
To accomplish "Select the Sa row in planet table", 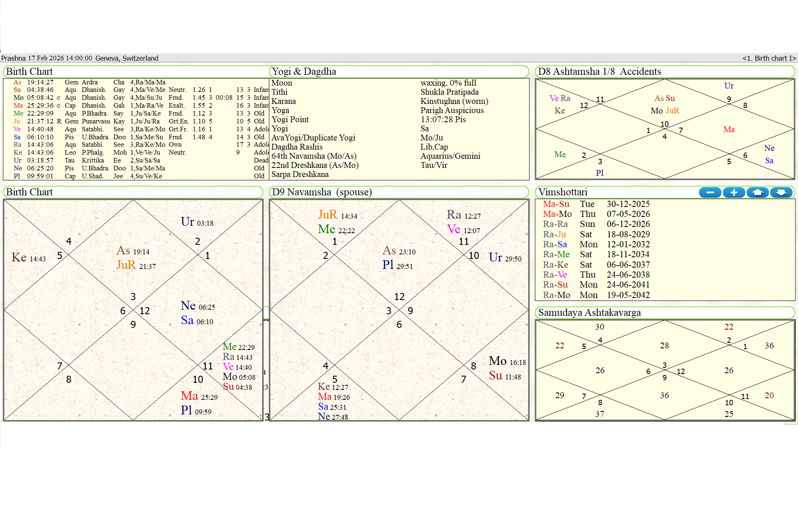I will 17,137.
